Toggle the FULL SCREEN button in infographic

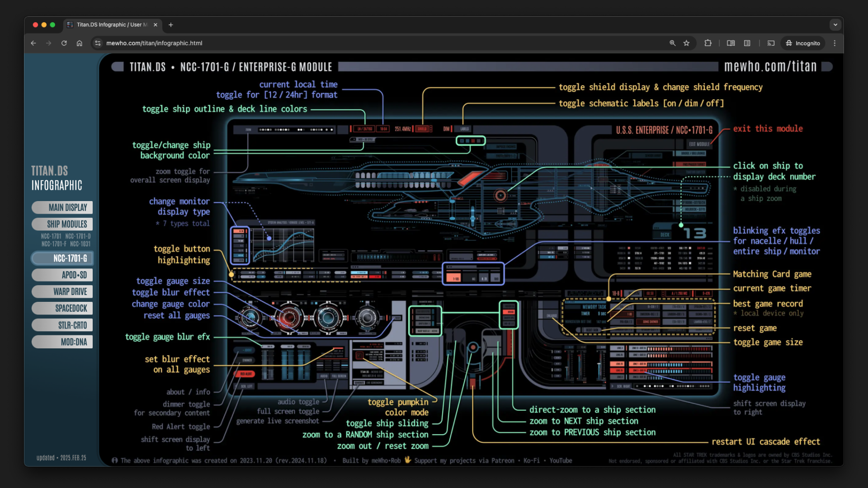[339, 376]
